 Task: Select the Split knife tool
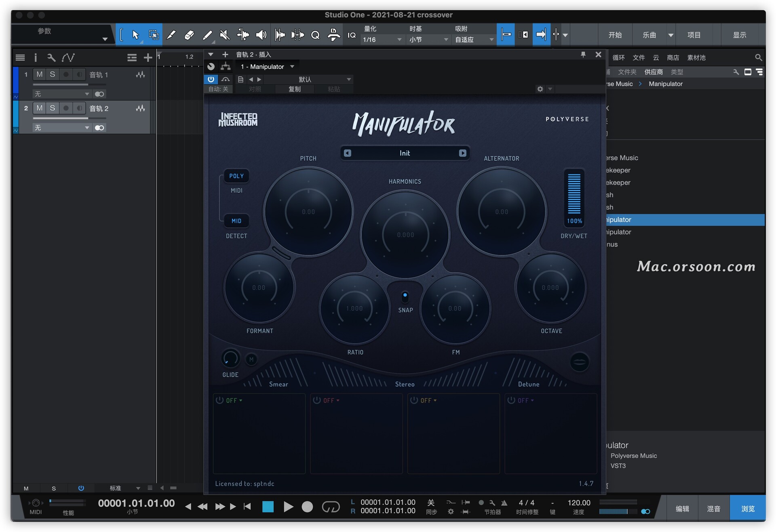(x=171, y=35)
